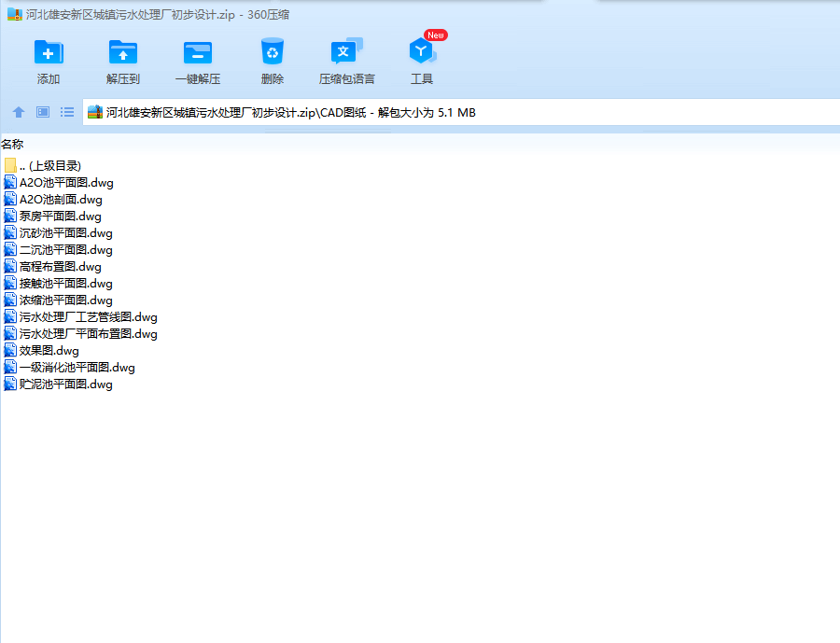Select the file name 污水处理厂平面布置图.dwg
840x643 pixels.
[x=89, y=334]
